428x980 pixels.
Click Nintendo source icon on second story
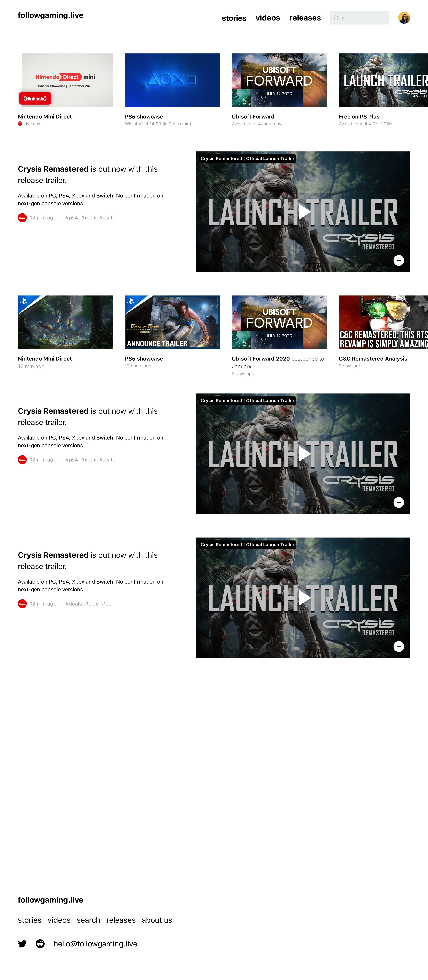click(x=22, y=460)
